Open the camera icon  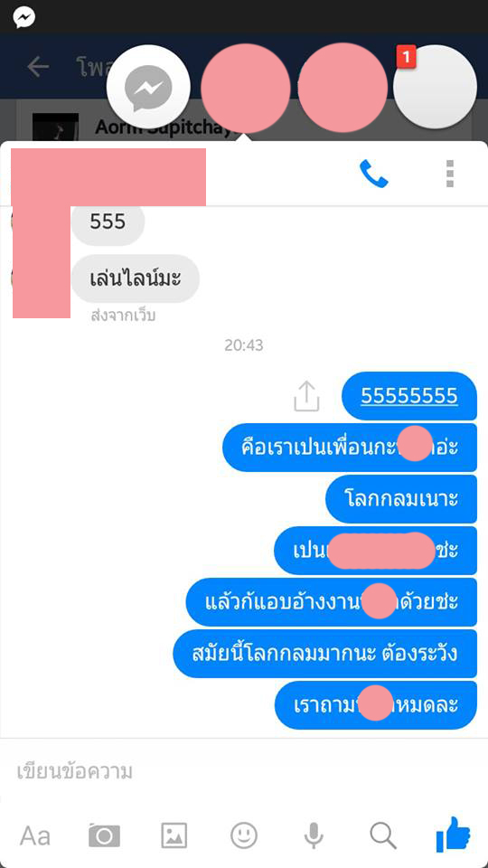pyautogui.click(x=104, y=835)
